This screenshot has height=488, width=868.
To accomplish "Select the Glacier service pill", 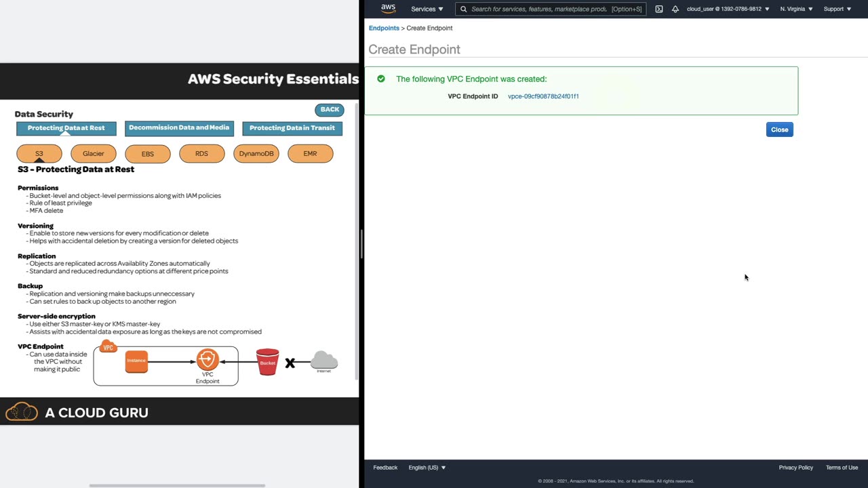I will (94, 153).
